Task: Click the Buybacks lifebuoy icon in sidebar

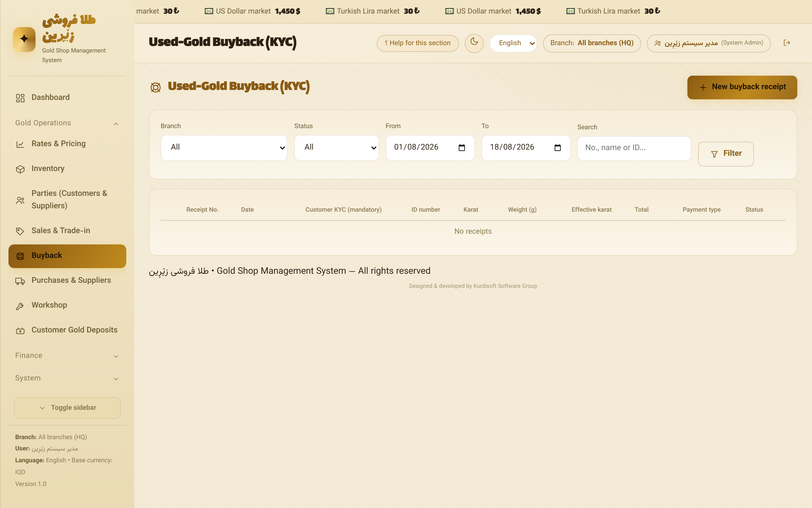Action: coord(20,256)
